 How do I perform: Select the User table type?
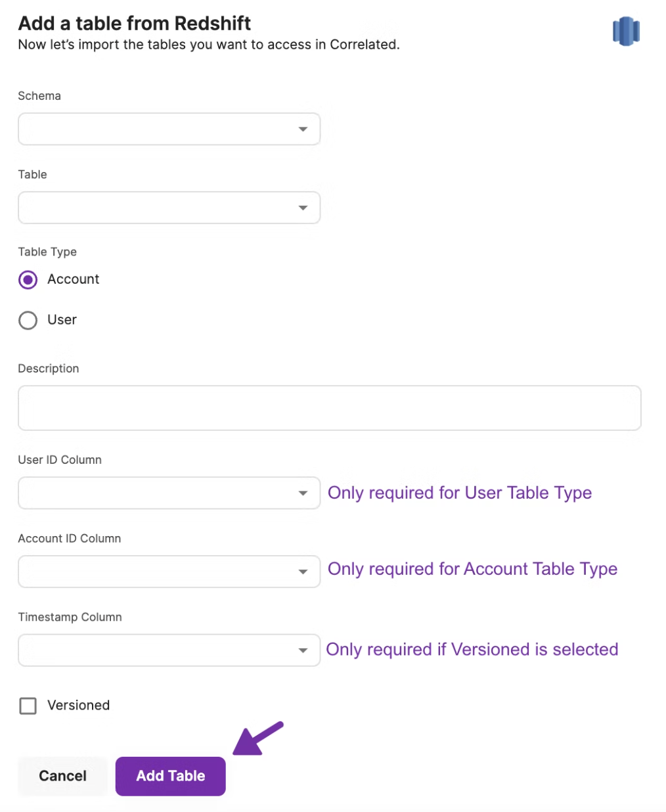pos(28,321)
